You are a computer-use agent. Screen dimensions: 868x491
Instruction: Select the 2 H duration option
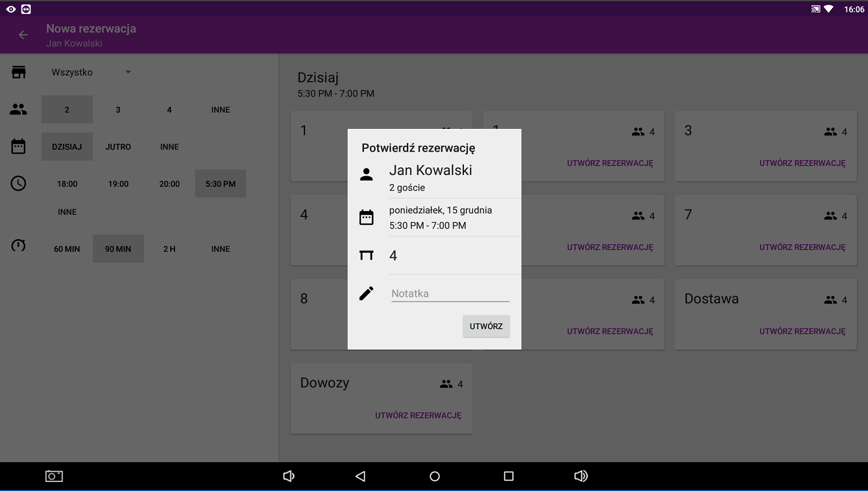(x=170, y=249)
